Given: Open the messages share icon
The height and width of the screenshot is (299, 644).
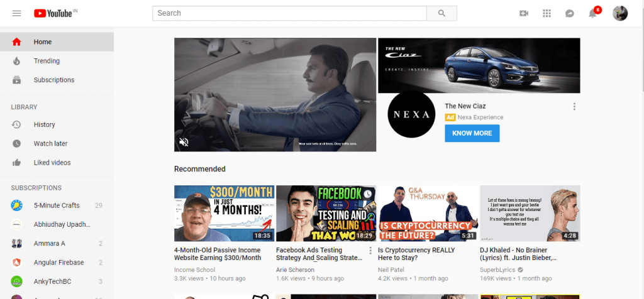Looking at the screenshot, I should 569,14.
